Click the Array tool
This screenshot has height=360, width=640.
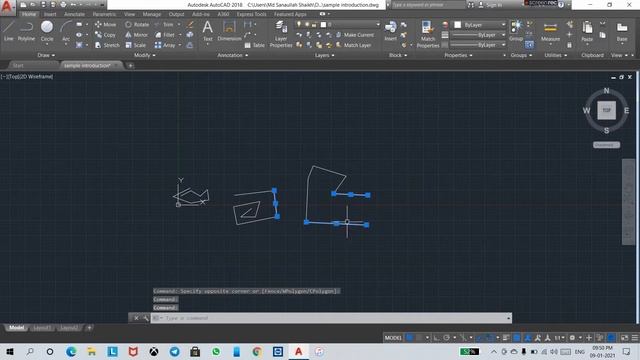[165, 45]
